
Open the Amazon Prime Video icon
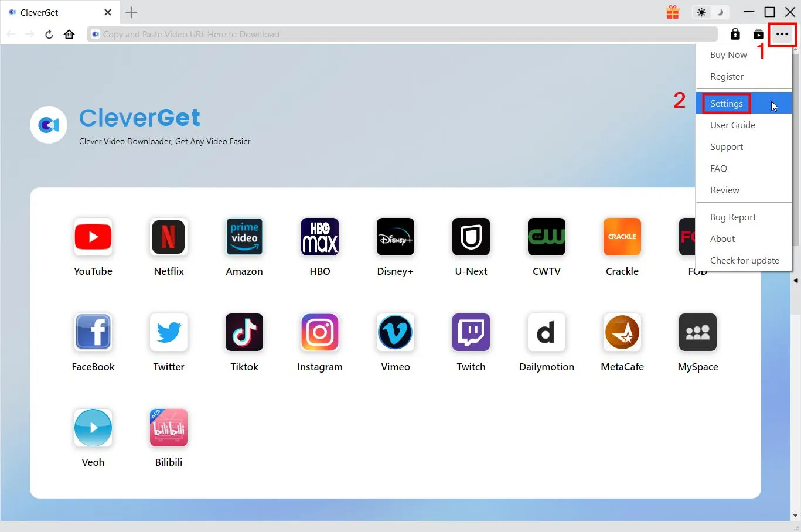244,237
